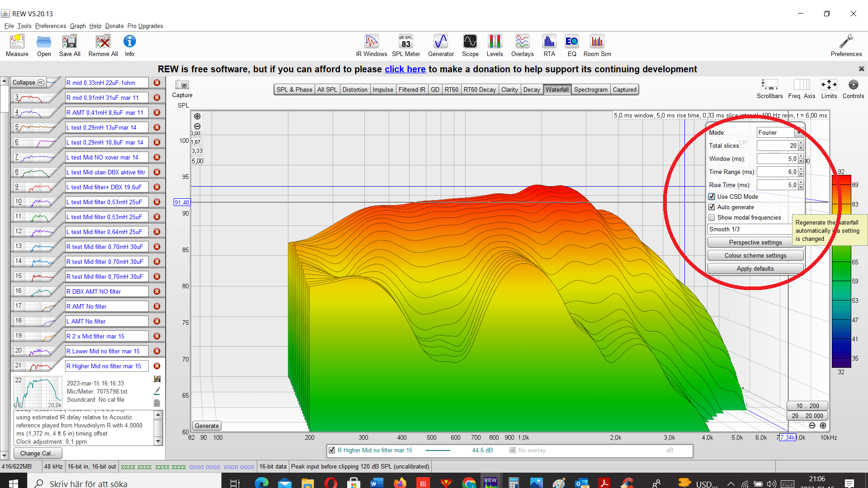Open the Tools menu
The image size is (868, 488).
click(24, 26)
